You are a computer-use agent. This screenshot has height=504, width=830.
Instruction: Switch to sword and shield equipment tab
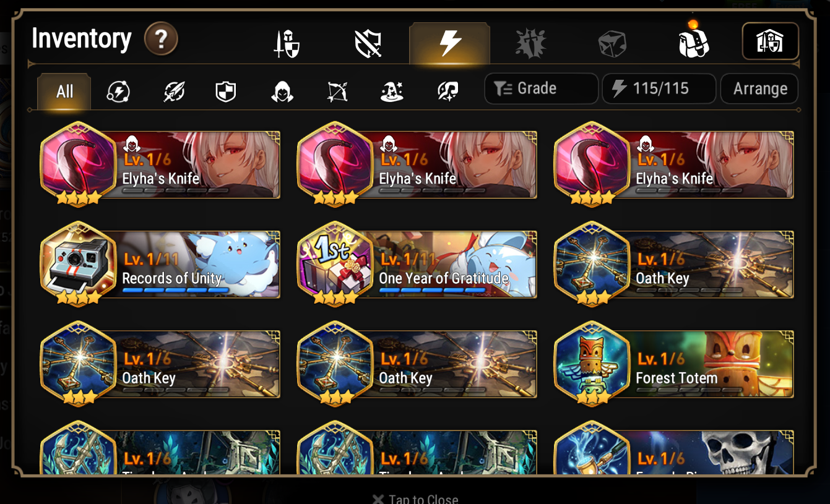287,44
